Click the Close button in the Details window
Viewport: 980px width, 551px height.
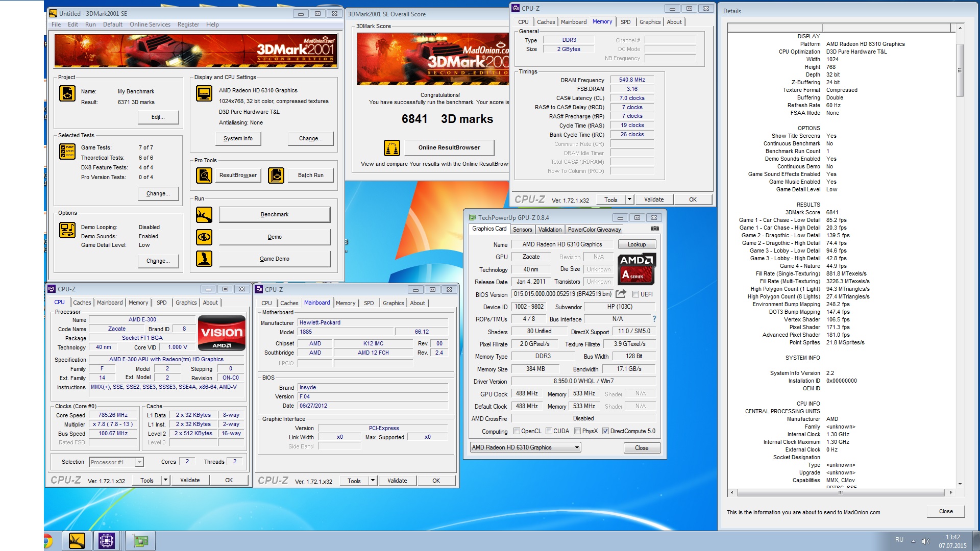946,511
